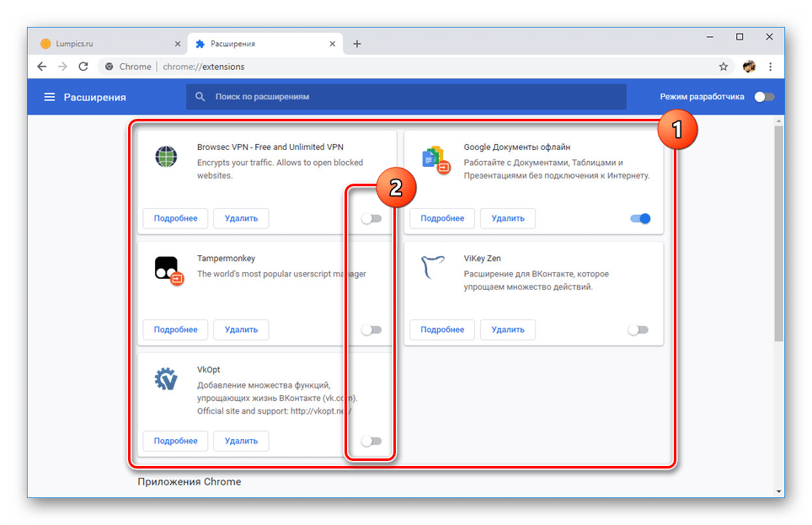Image resolution: width=812 pixels, height=525 pixels.
Task: Click the Tampermonkey extension icon
Action: (168, 268)
